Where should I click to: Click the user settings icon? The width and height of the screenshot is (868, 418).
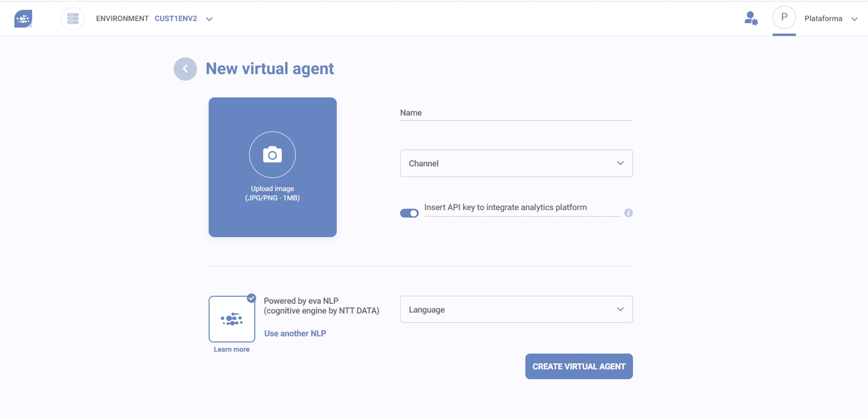(x=751, y=19)
